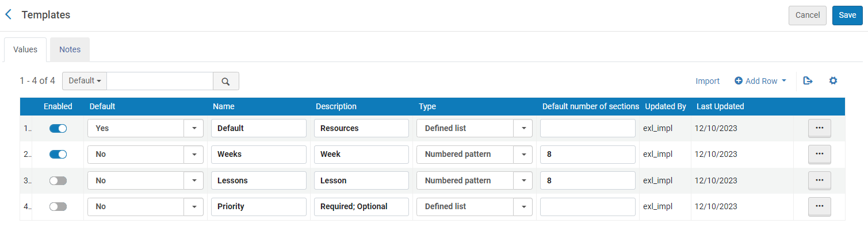Toggle Enabled switch for Weeks row
This screenshot has width=868, height=227.
click(x=58, y=154)
